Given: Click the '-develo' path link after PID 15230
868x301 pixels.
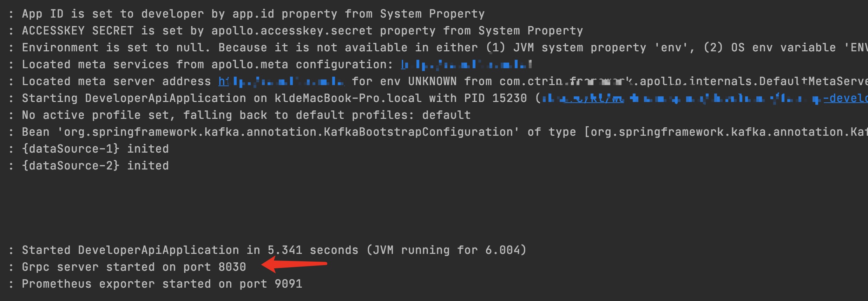Looking at the screenshot, I should tap(846, 98).
